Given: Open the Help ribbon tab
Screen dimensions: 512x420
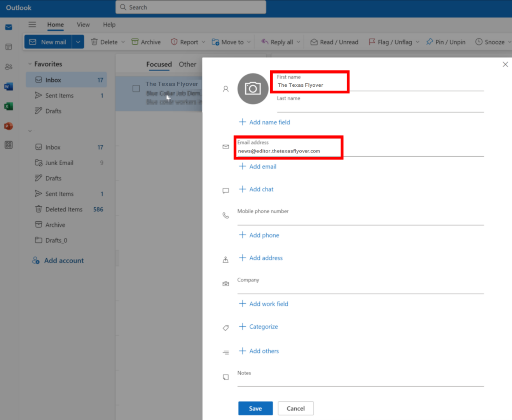Looking at the screenshot, I should pos(109,24).
